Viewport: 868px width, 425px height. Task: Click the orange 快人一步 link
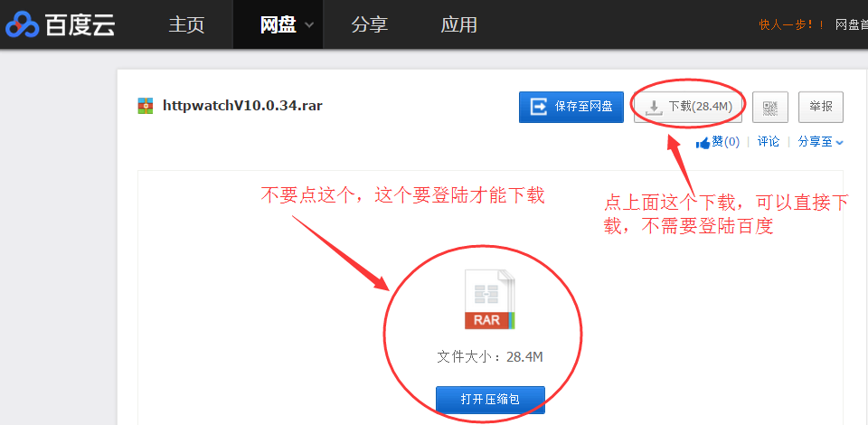(x=791, y=24)
